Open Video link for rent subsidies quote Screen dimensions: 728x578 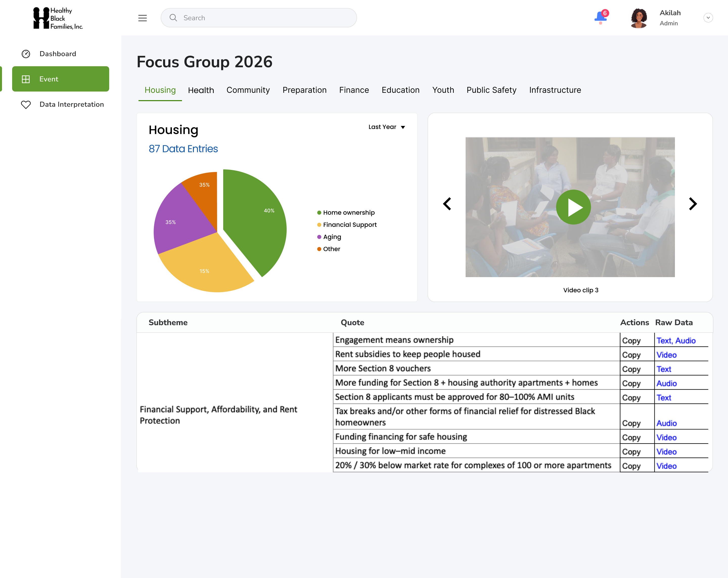(666, 355)
